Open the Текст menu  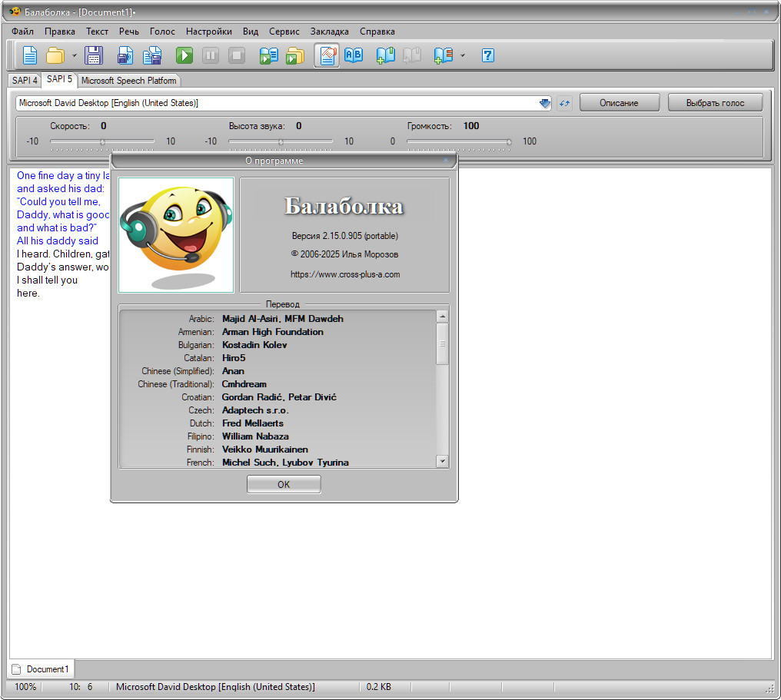tap(97, 32)
